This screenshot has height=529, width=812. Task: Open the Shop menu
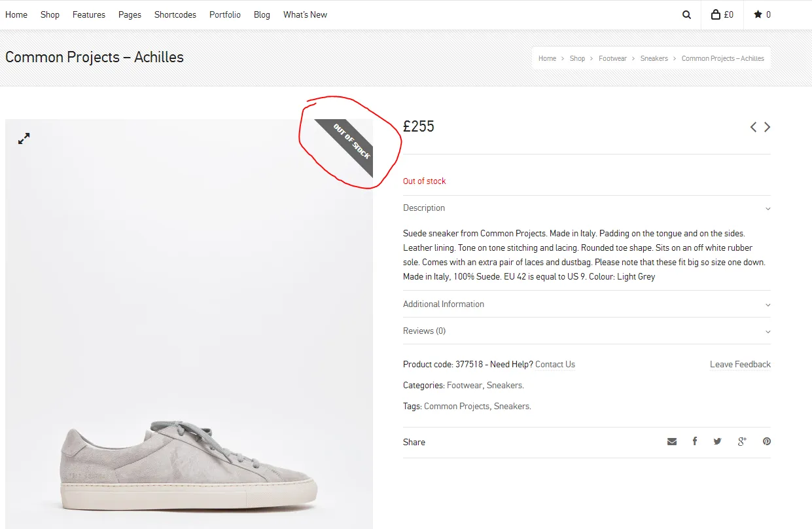tap(50, 14)
